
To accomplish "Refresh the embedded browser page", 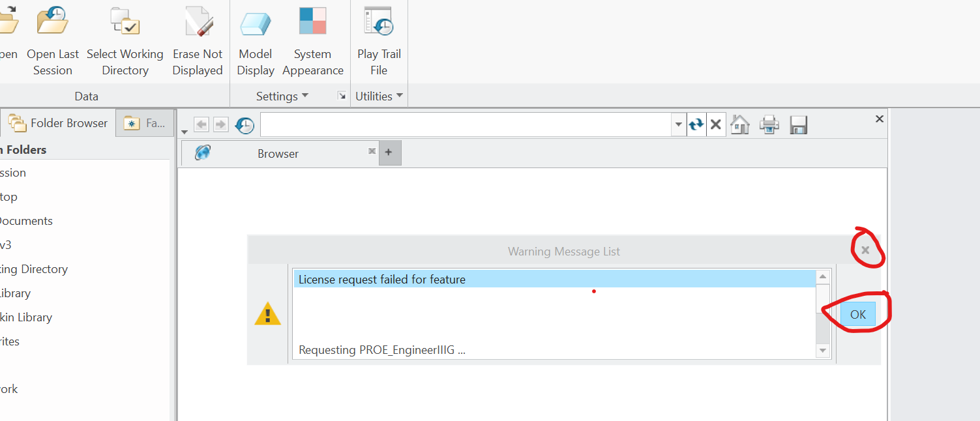I will [696, 124].
